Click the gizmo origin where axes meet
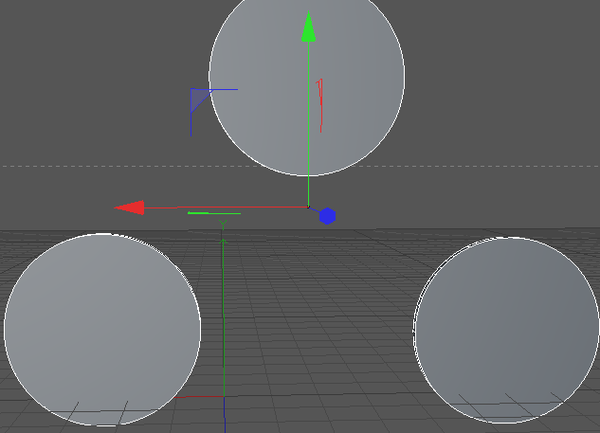This screenshot has width=600, height=433. coord(308,206)
